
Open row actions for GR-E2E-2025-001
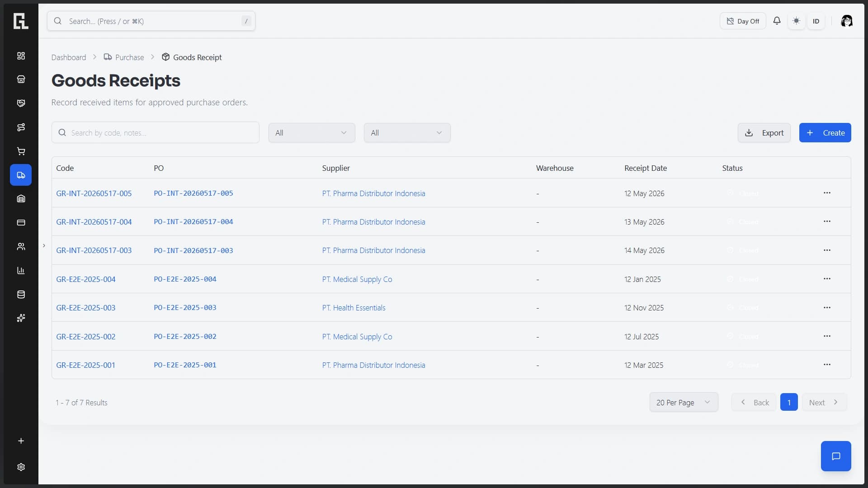coord(827,365)
